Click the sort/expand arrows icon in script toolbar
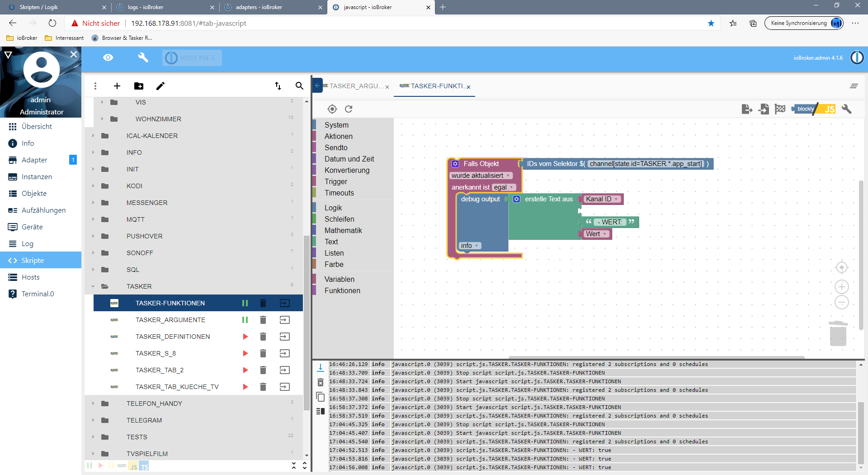 click(x=278, y=86)
